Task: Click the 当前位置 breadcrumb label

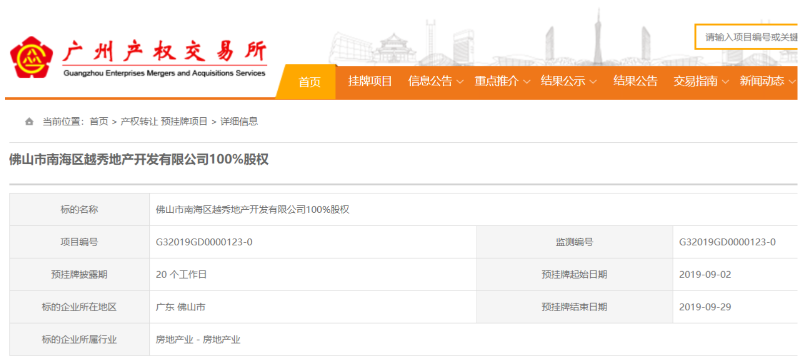Action: click(x=63, y=122)
